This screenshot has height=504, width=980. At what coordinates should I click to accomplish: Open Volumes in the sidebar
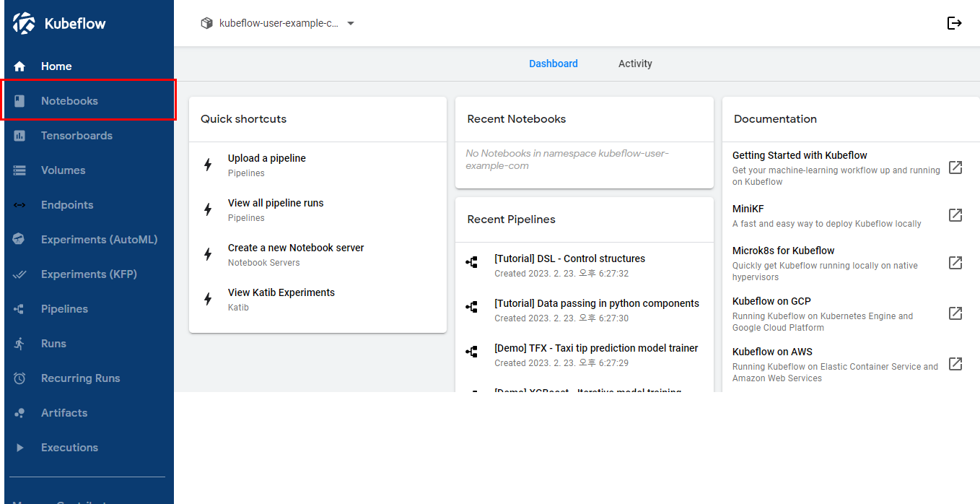(x=89, y=170)
